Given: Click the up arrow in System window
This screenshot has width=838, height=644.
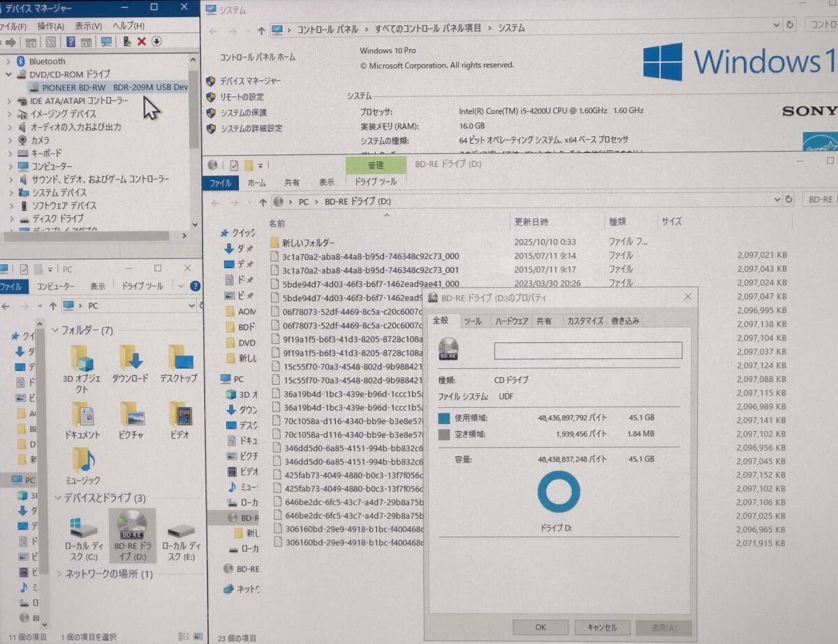Looking at the screenshot, I should click(261, 30).
